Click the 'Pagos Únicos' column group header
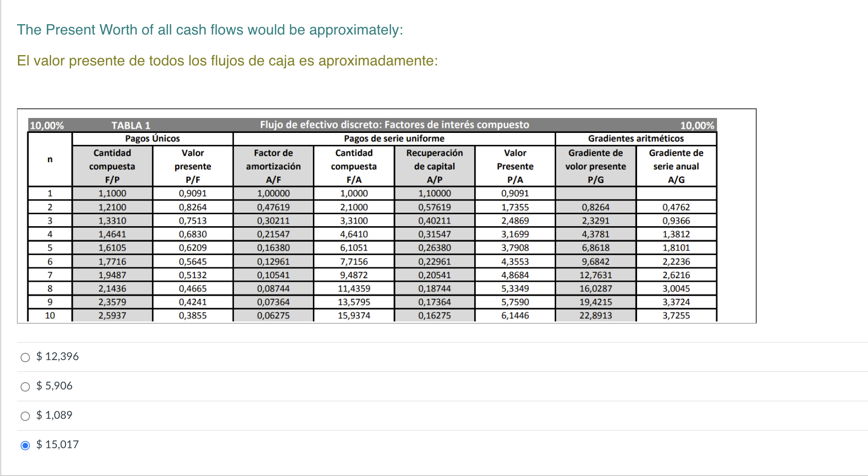 click(153, 139)
